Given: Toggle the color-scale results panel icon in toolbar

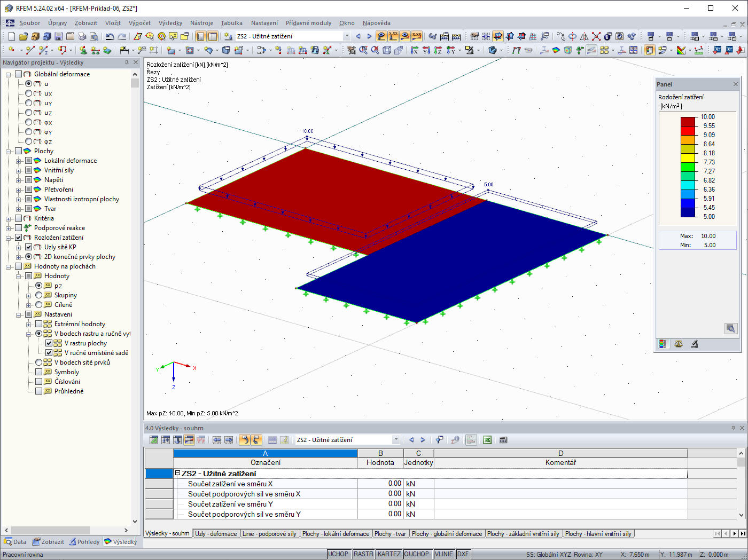Looking at the screenshot, I should pos(650,50).
